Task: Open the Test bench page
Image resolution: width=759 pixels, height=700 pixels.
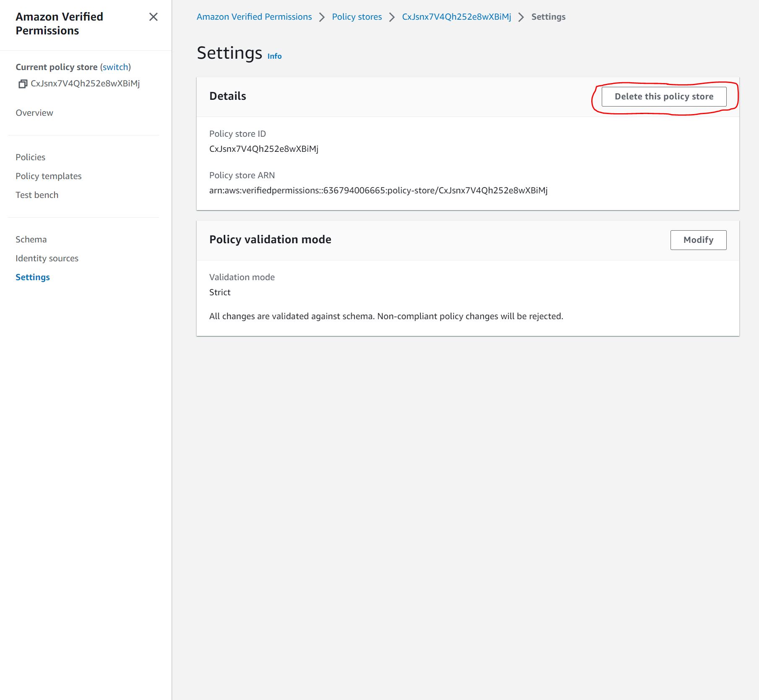Action: 37,195
